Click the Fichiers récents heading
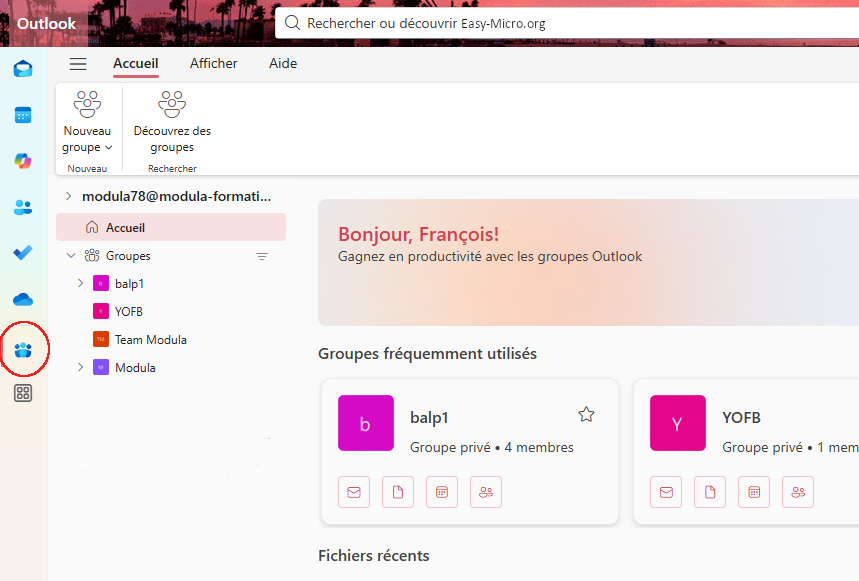This screenshot has width=859, height=581. 374,556
